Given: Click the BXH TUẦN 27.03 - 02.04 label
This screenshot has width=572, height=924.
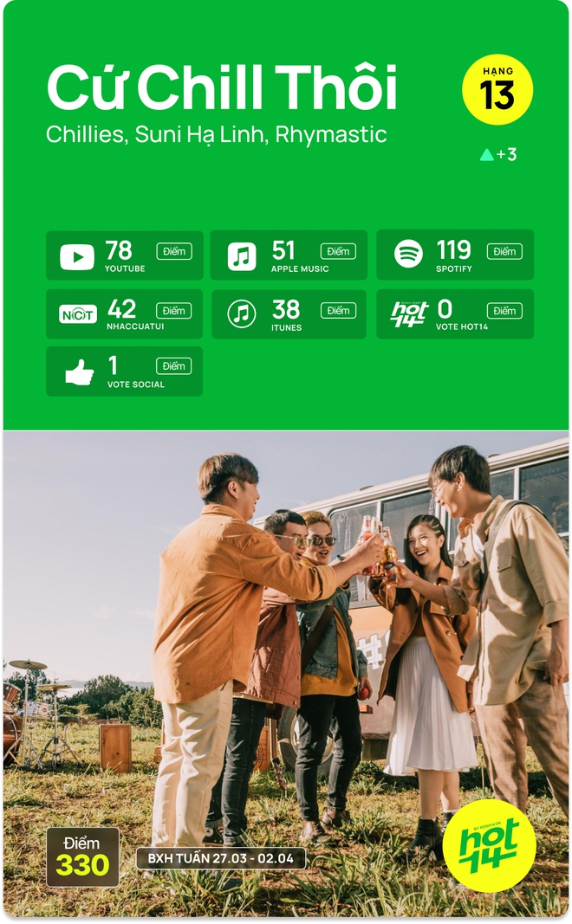Looking at the screenshot, I should [220, 858].
